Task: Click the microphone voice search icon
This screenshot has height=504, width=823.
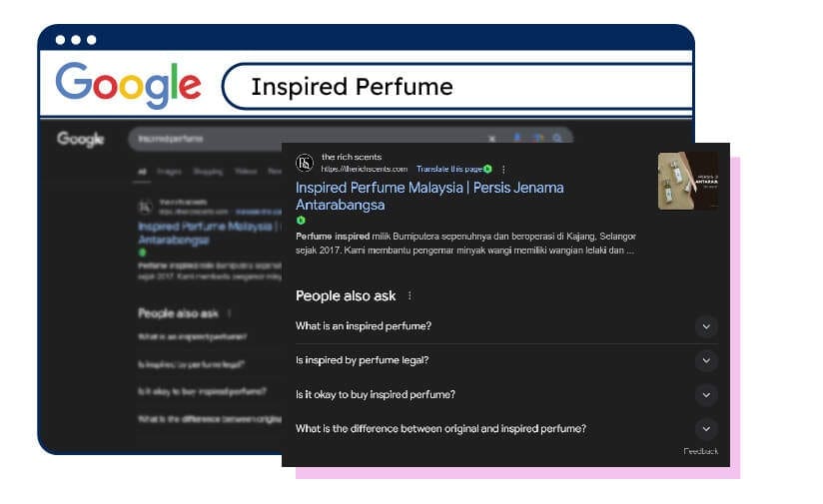Action: tap(517, 138)
